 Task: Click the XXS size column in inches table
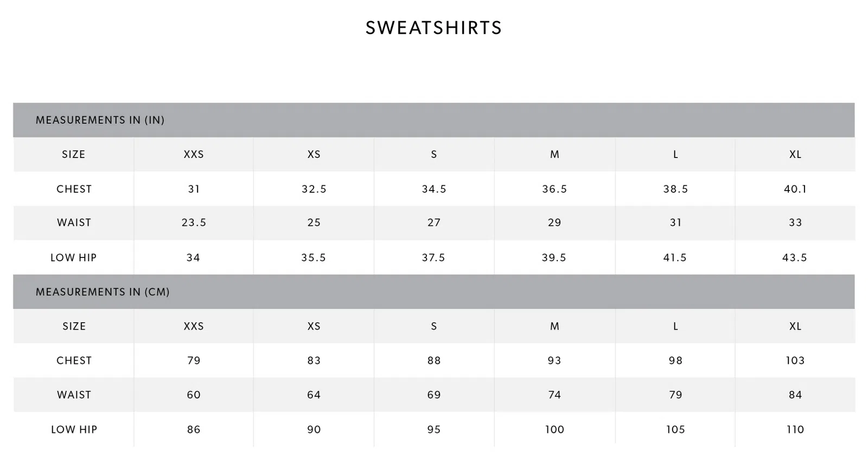194,155
